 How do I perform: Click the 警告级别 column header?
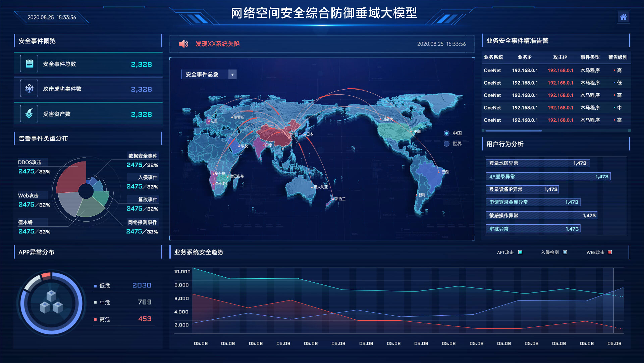[x=618, y=57]
